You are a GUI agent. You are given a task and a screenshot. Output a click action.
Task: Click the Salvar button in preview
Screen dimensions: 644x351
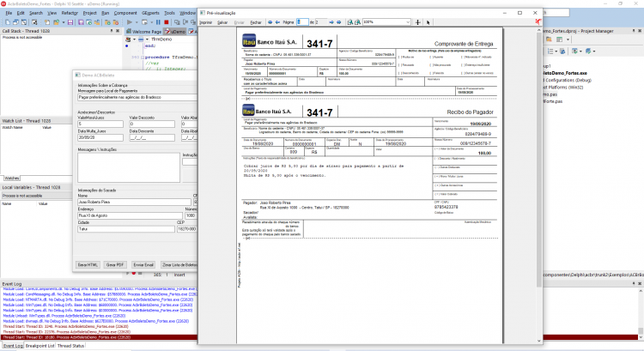[x=222, y=22]
